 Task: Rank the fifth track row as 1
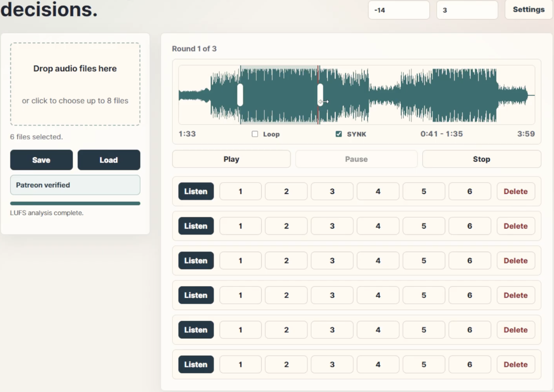[240, 330]
